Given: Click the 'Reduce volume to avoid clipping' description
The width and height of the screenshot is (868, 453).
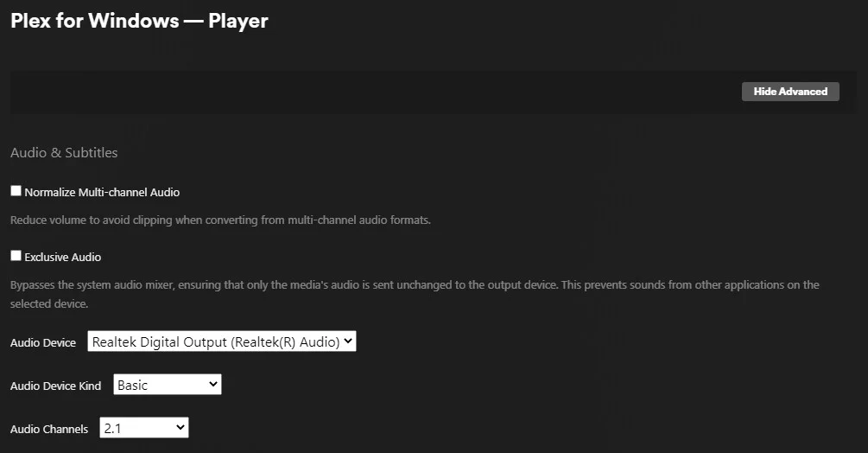Looking at the screenshot, I should 220,220.
